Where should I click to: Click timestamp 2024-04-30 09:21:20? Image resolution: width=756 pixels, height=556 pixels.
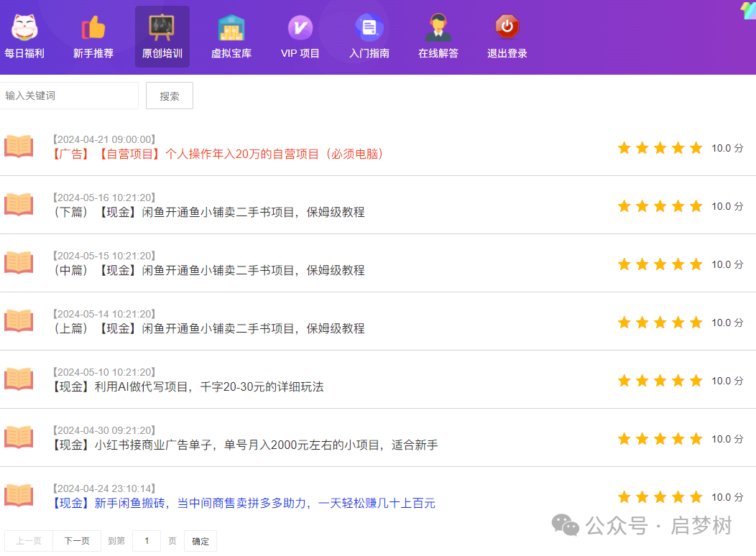click(x=104, y=430)
